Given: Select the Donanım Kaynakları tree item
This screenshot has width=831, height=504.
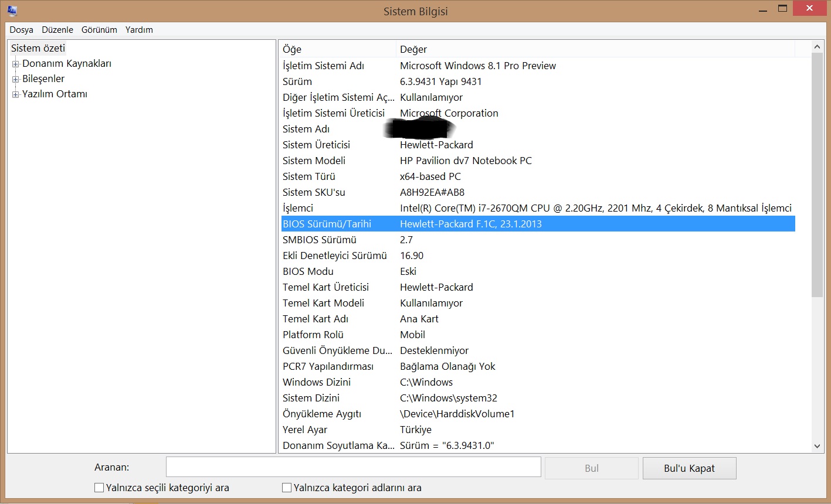Looking at the screenshot, I should [67, 64].
